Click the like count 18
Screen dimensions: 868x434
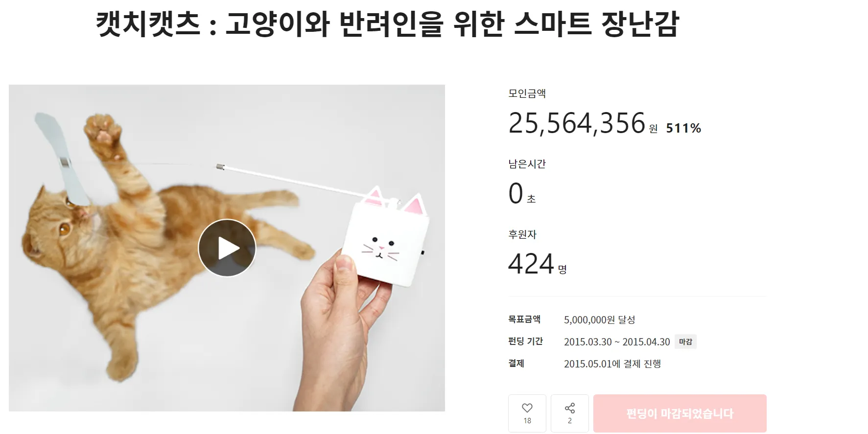[527, 421]
